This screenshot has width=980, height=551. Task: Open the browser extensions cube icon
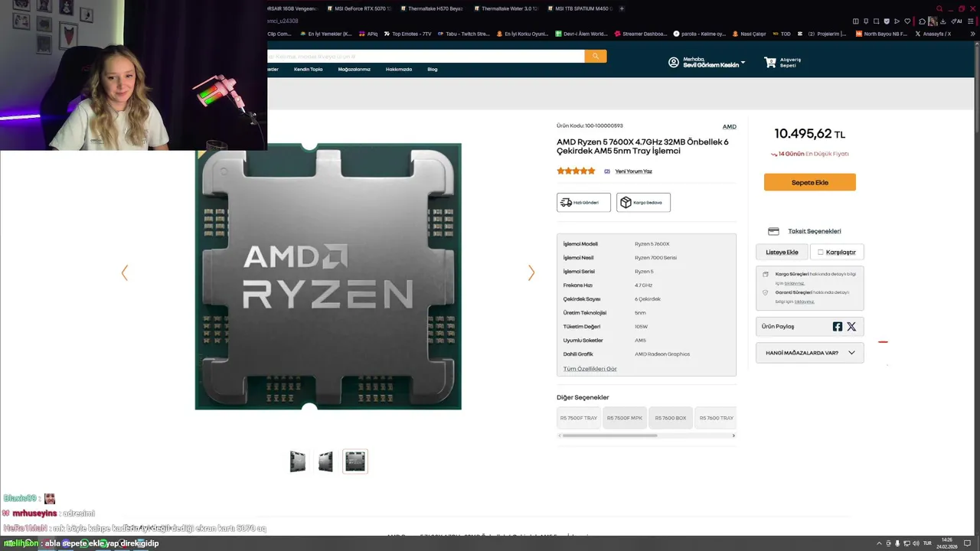click(923, 21)
